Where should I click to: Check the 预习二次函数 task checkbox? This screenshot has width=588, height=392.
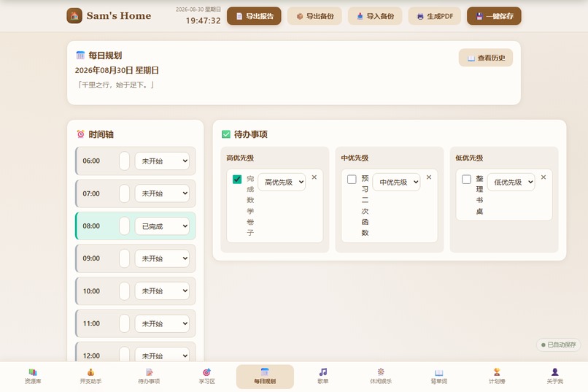point(352,180)
